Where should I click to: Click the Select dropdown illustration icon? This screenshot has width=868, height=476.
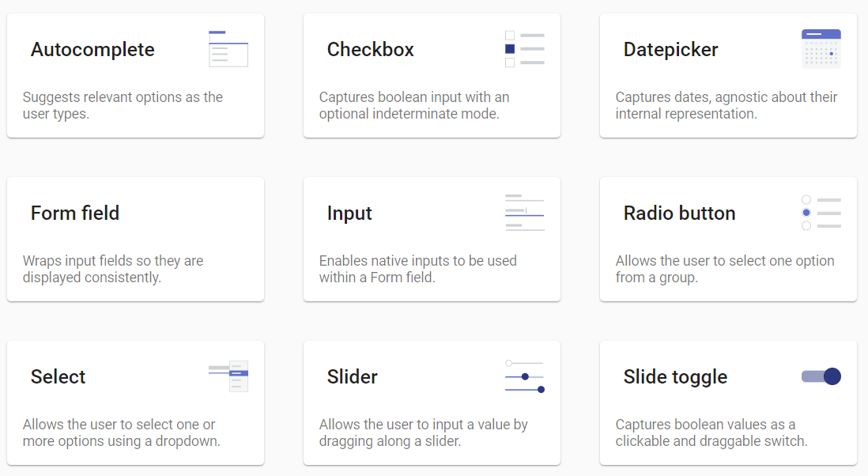(228, 376)
